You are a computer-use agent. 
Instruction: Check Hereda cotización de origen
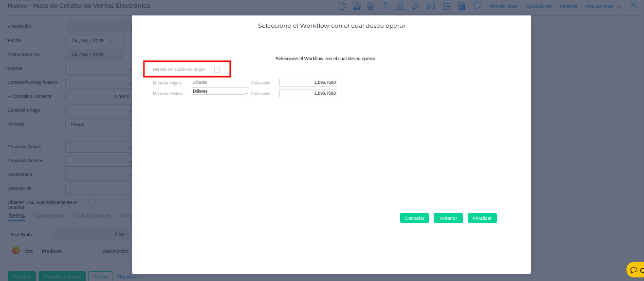point(217,69)
